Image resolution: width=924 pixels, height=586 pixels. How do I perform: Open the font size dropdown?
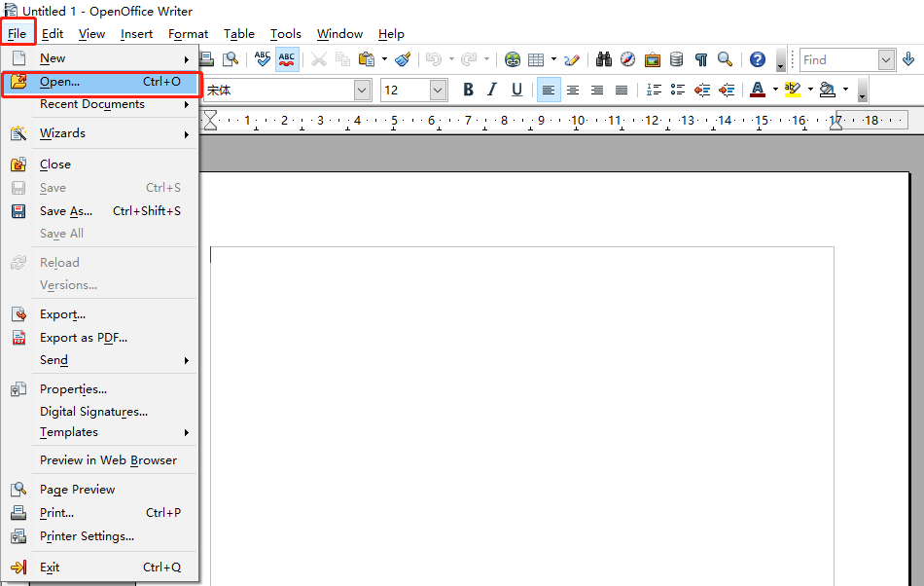(438, 90)
